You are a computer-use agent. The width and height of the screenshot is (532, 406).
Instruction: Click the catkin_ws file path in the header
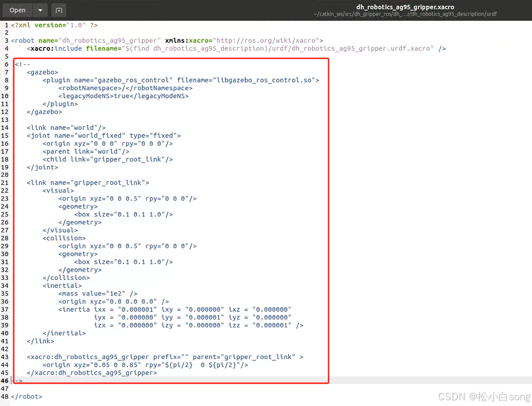[x=405, y=14]
